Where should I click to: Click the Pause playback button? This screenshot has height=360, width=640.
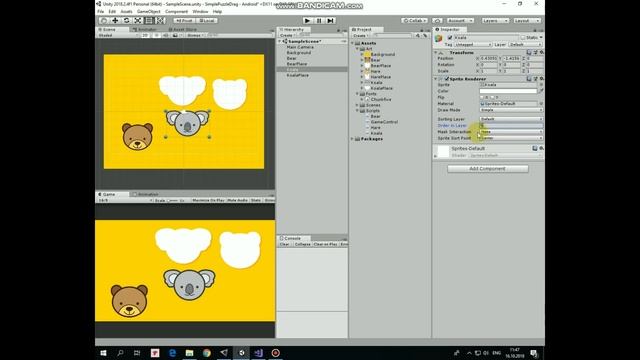319,20
